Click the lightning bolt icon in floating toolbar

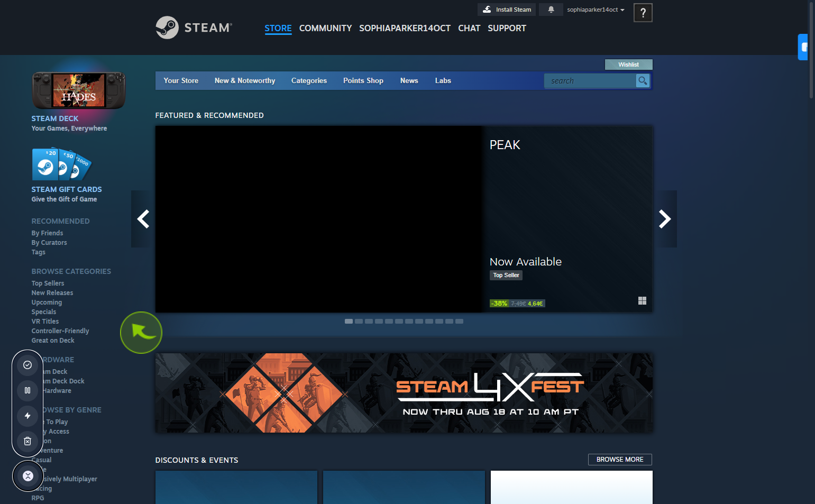[28, 416]
